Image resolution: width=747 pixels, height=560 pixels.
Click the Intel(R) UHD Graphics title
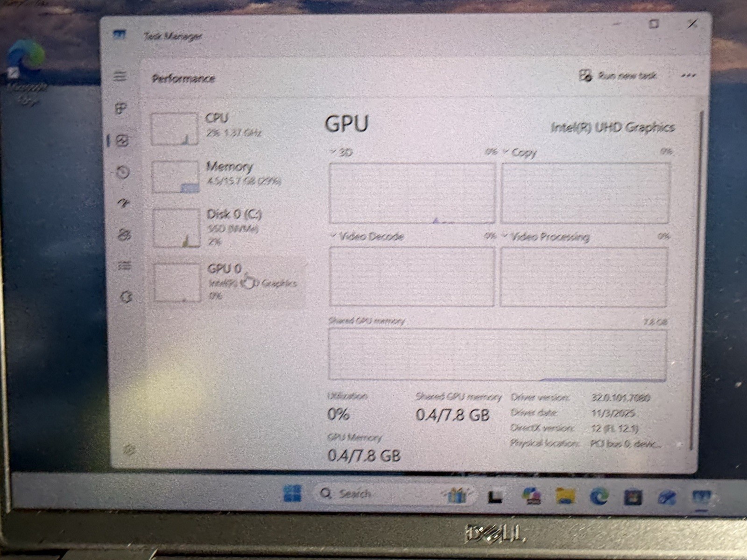(613, 127)
